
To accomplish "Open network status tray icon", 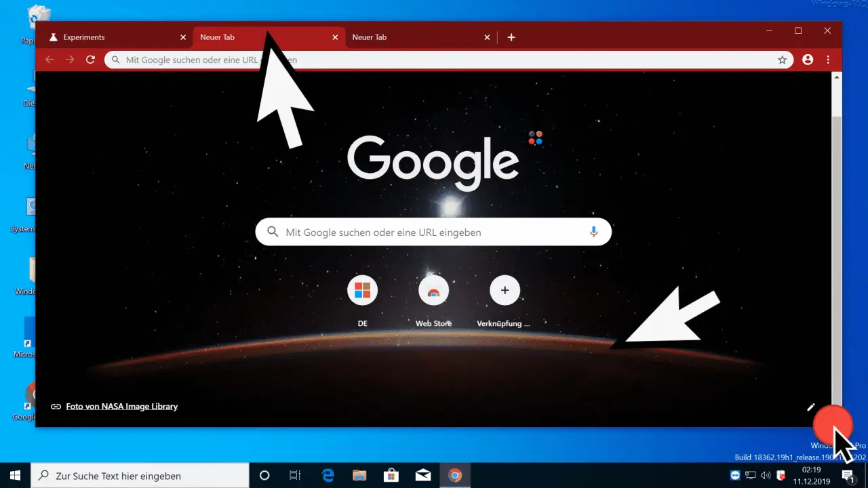I will pyautogui.click(x=751, y=476).
